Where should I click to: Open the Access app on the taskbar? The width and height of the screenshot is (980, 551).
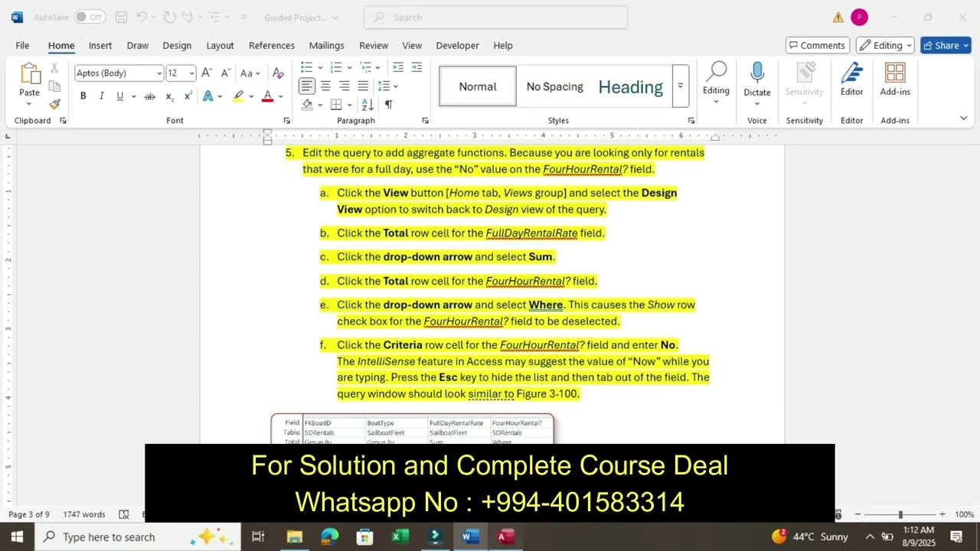tap(506, 536)
